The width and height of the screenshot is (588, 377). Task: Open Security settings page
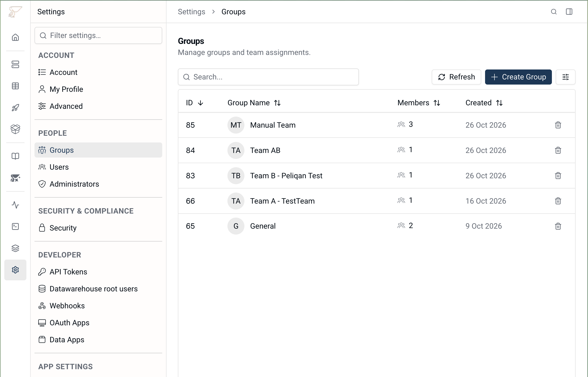coord(98,228)
